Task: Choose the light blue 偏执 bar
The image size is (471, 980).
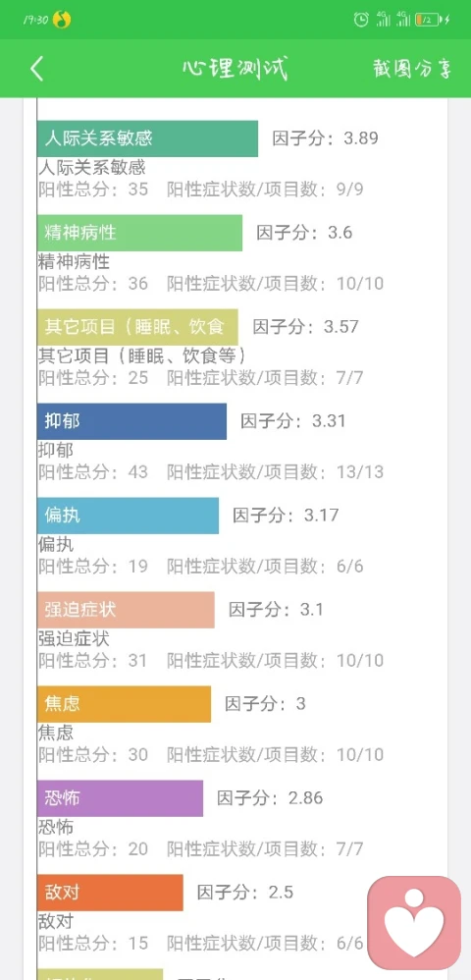Action: coord(129,516)
